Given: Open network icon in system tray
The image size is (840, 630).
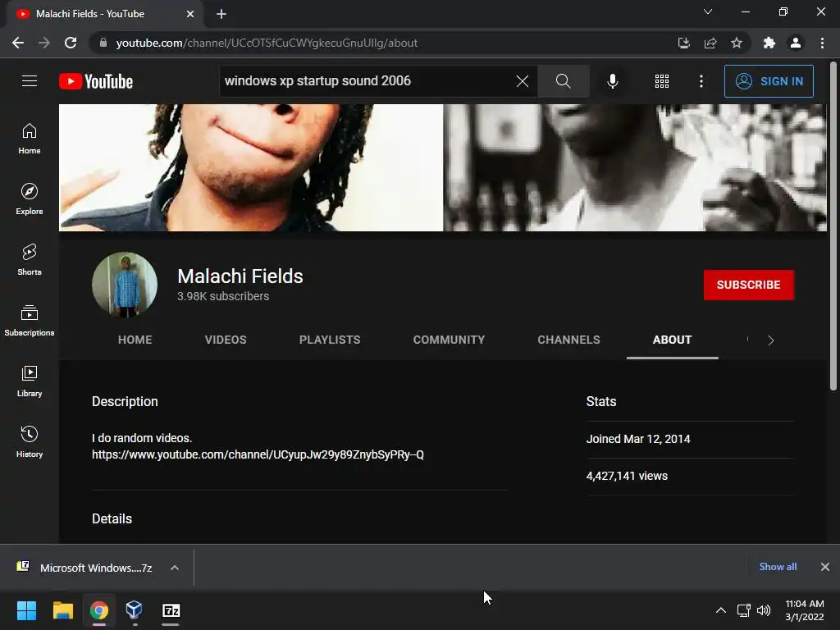Looking at the screenshot, I should coord(743,610).
